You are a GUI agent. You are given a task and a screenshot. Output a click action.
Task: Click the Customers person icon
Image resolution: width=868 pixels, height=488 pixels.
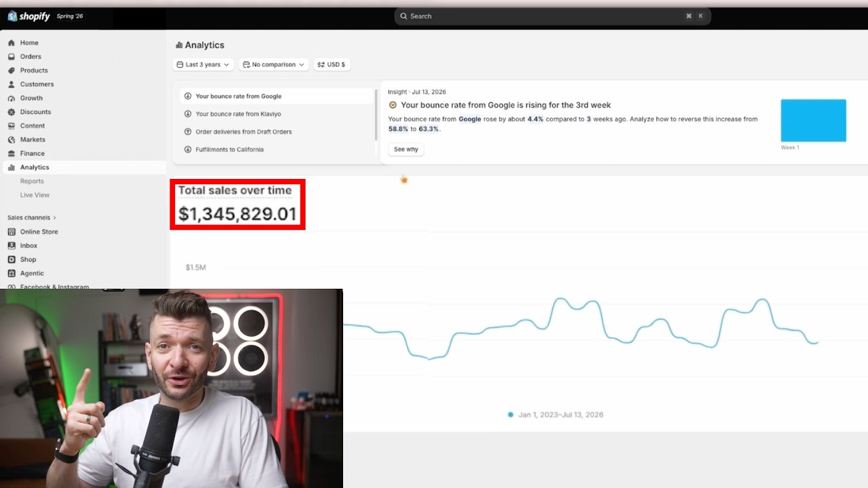[x=12, y=85]
